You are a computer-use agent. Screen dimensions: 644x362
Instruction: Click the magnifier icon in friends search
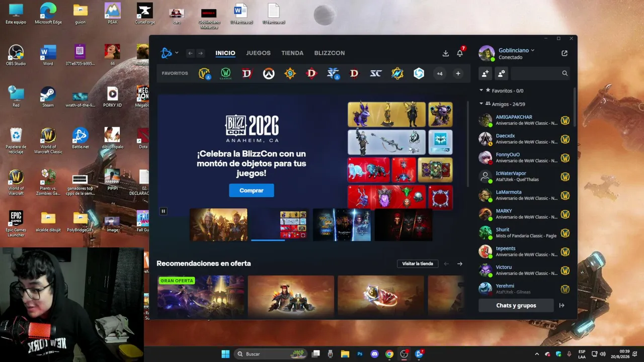tap(565, 73)
